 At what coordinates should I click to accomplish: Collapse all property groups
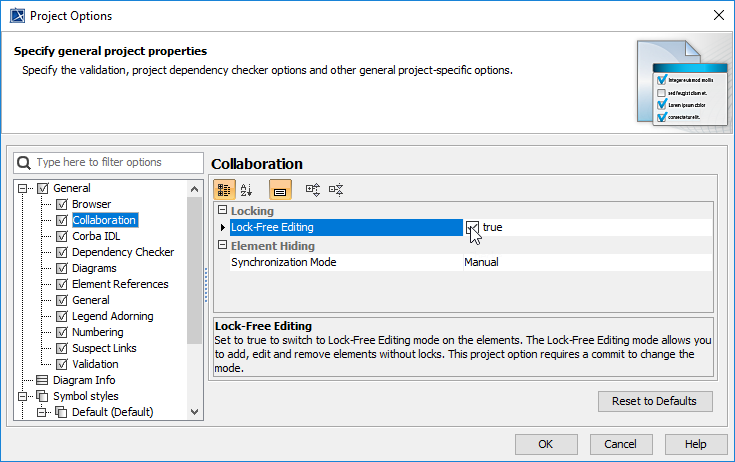336,189
